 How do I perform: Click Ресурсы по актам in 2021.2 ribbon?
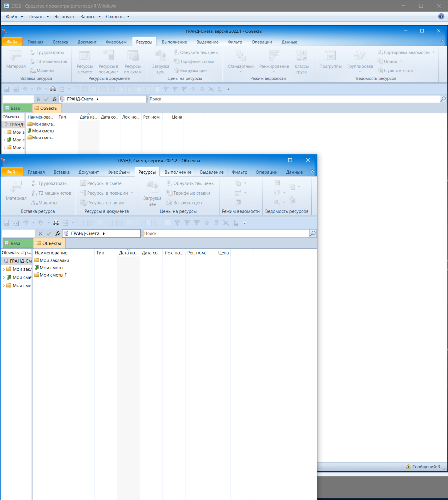click(102, 203)
